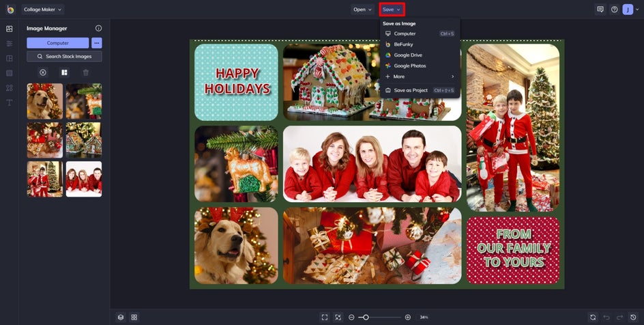The image size is (644, 325).
Task: Open the feedback chat icon
Action: coord(600,10)
